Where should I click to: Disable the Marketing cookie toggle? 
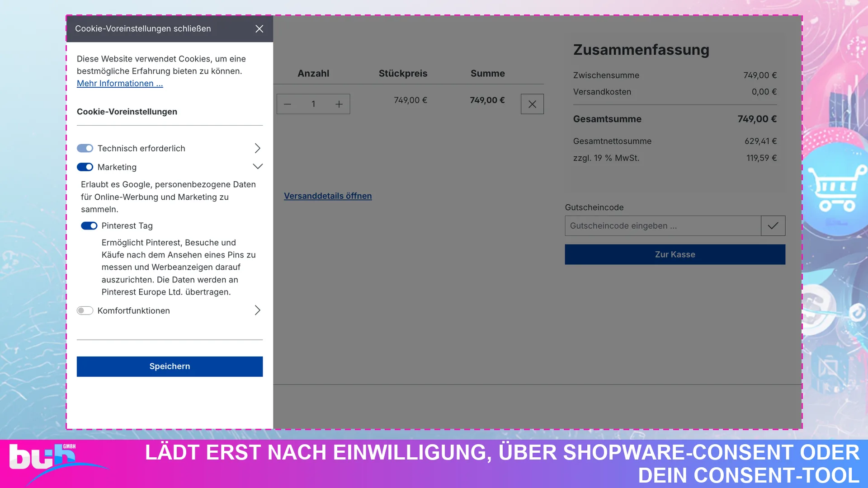pyautogui.click(x=85, y=167)
